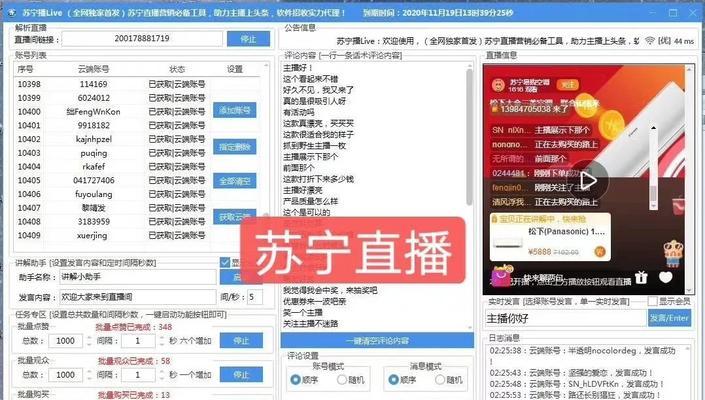
Task: Click comment line 抓到野生主播一枚
Action: [x=314, y=146]
